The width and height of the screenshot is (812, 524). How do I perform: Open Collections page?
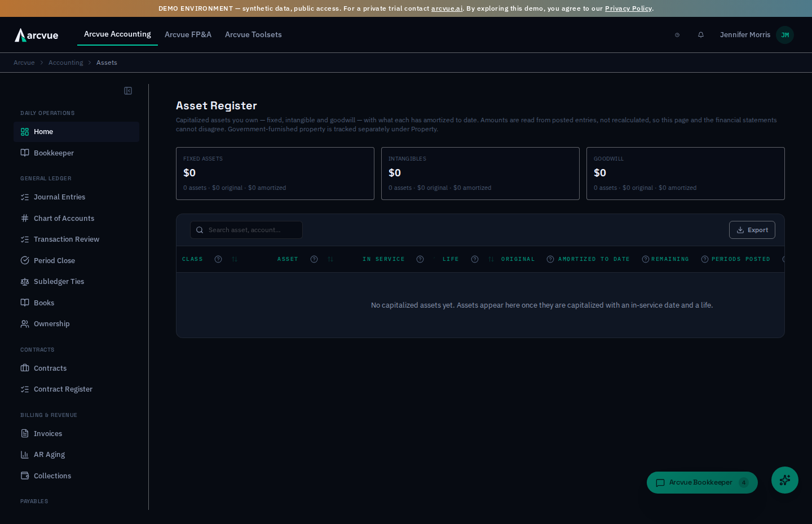(x=76, y=476)
